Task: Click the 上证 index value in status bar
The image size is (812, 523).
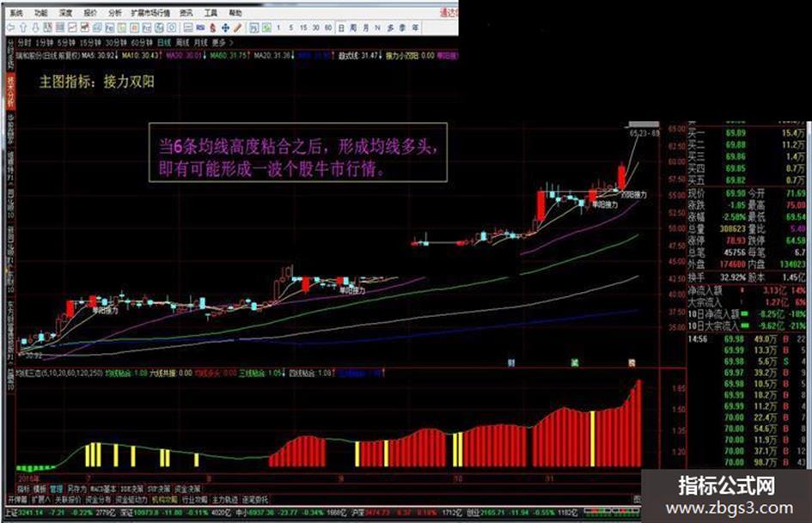Action: 32,513
